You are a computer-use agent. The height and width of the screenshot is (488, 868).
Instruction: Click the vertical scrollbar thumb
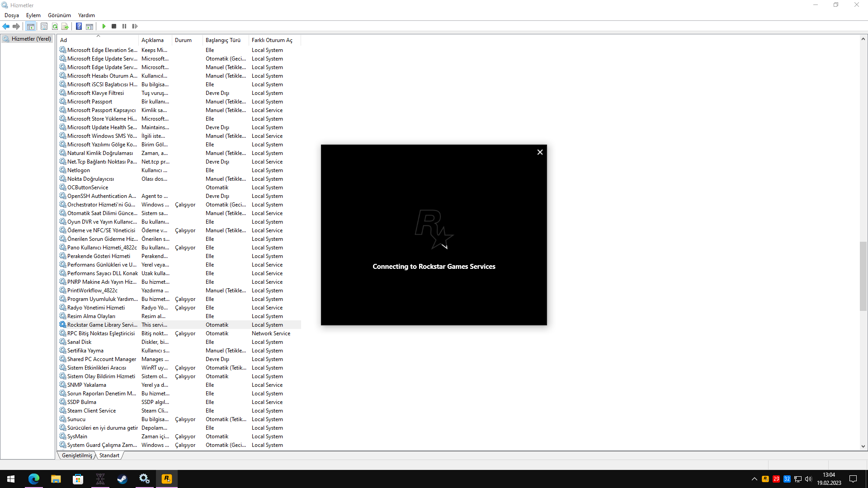pos(863,276)
